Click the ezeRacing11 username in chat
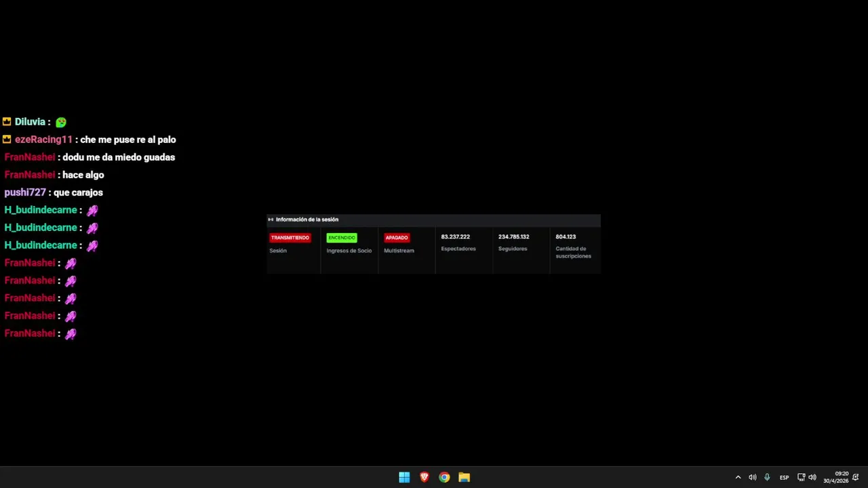The image size is (868, 488). [43, 140]
